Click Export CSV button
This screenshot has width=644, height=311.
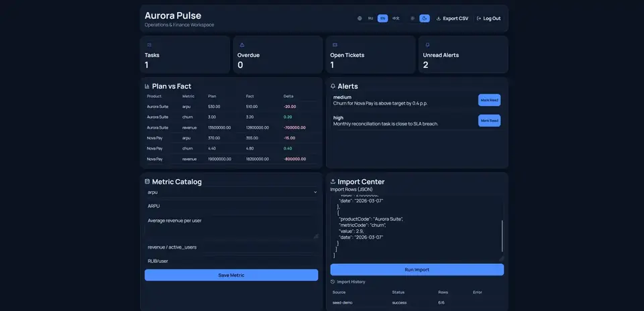[x=452, y=19]
